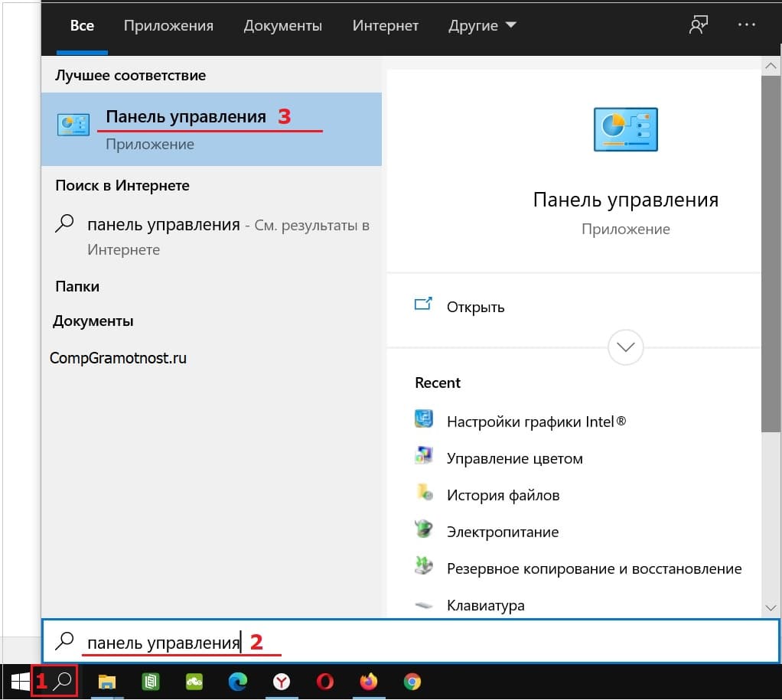Viewport: 782px width, 700px height.
Task: Open Google Chrome from the taskbar
Action: click(x=412, y=682)
